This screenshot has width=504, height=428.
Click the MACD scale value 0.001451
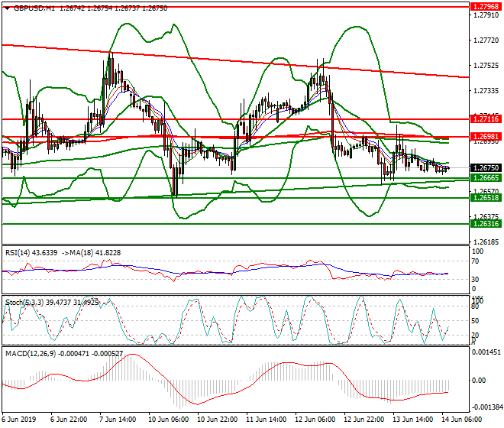[x=486, y=352]
